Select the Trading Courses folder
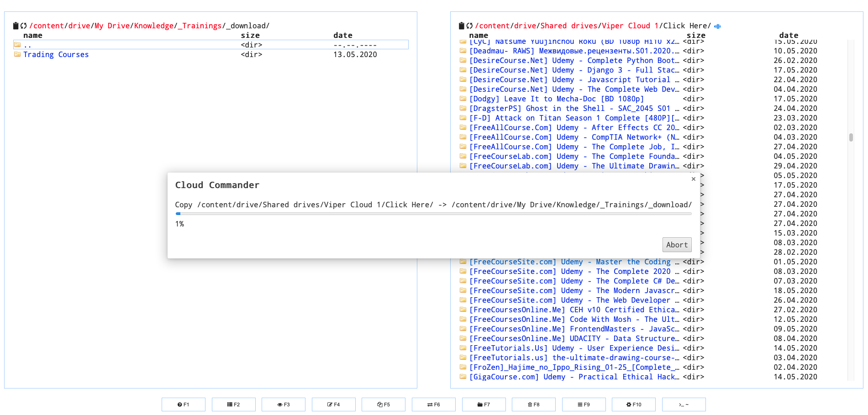Viewport: 868px width, 415px height. (56, 55)
